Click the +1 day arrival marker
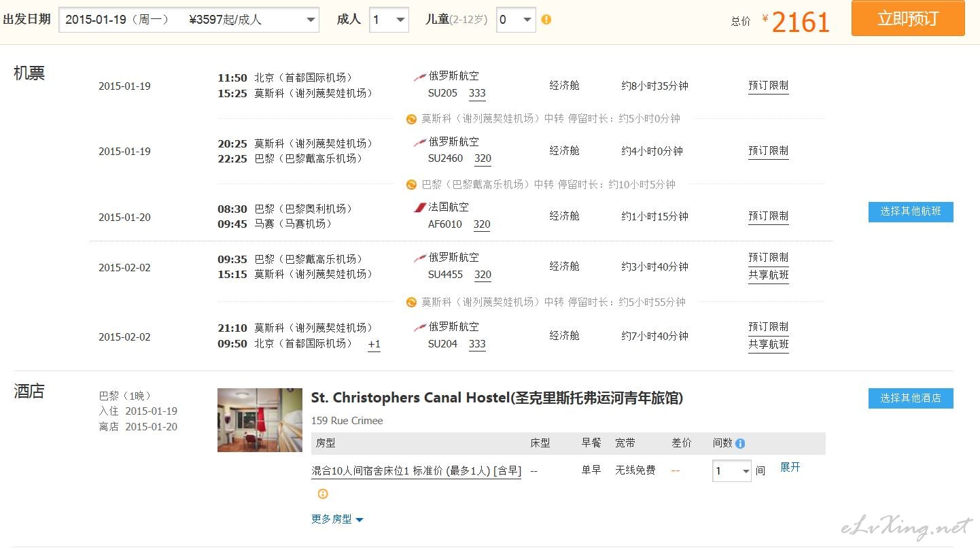980x550 pixels. (374, 345)
